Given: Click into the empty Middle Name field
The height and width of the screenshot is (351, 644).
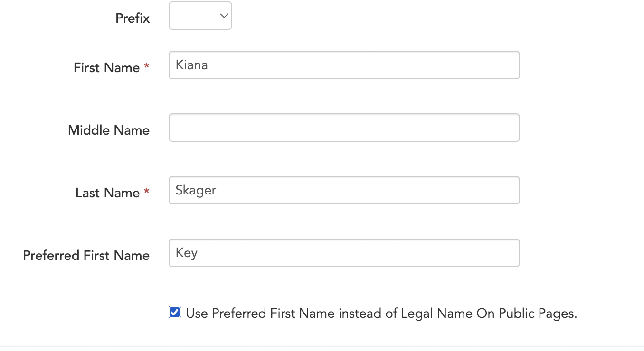Looking at the screenshot, I should 344,128.
